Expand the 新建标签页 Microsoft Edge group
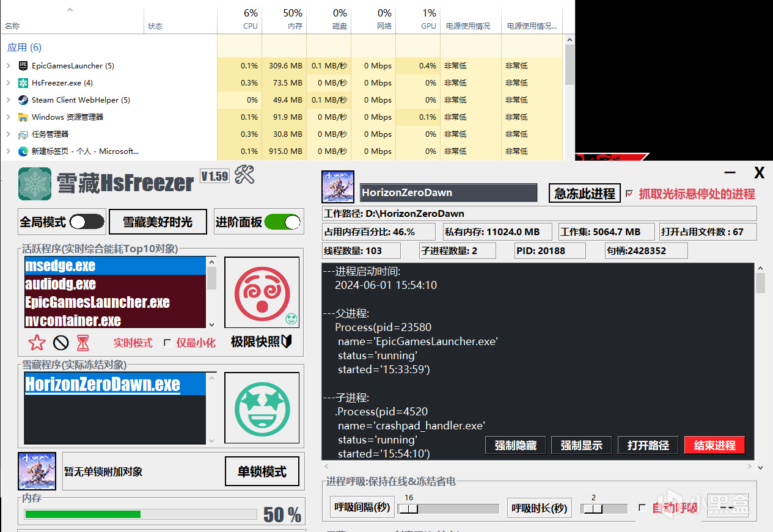Screen dimensions: 773x532 point(9,151)
